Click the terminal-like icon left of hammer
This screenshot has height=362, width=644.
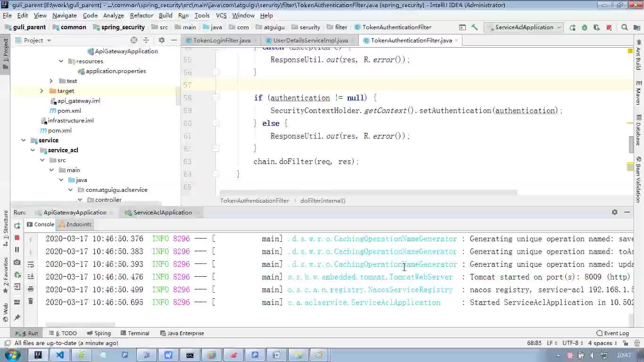462,27
